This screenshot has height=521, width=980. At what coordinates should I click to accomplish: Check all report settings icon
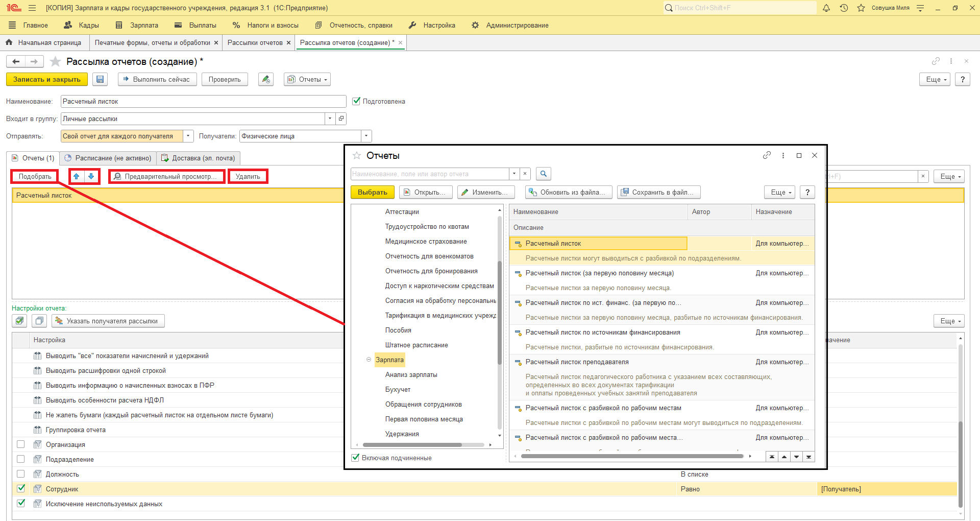pyautogui.click(x=19, y=321)
